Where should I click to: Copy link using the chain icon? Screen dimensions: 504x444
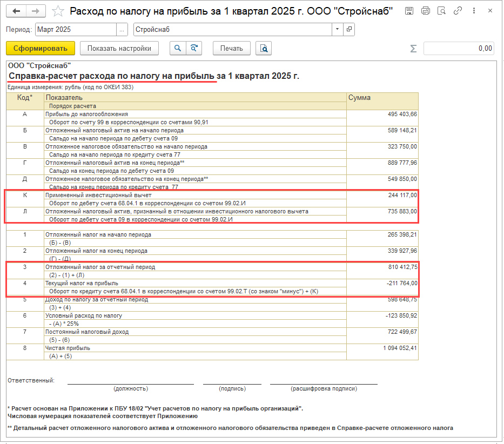pyautogui.click(x=458, y=11)
